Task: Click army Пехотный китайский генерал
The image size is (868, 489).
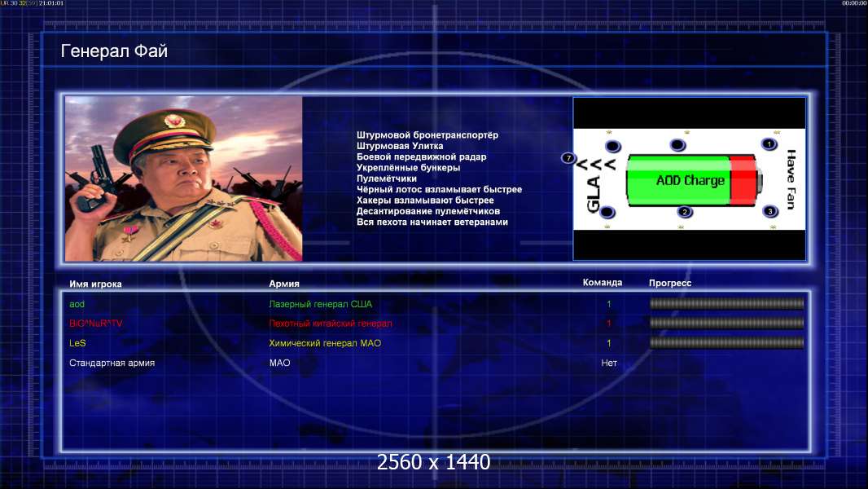Action: (x=331, y=324)
